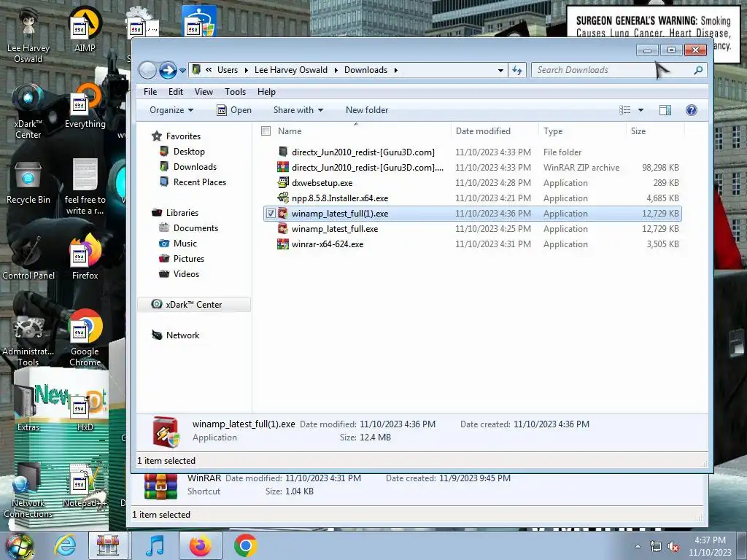The height and width of the screenshot is (560, 747).
Task: Select xDark Center in the navigation pane
Action: coord(193,304)
